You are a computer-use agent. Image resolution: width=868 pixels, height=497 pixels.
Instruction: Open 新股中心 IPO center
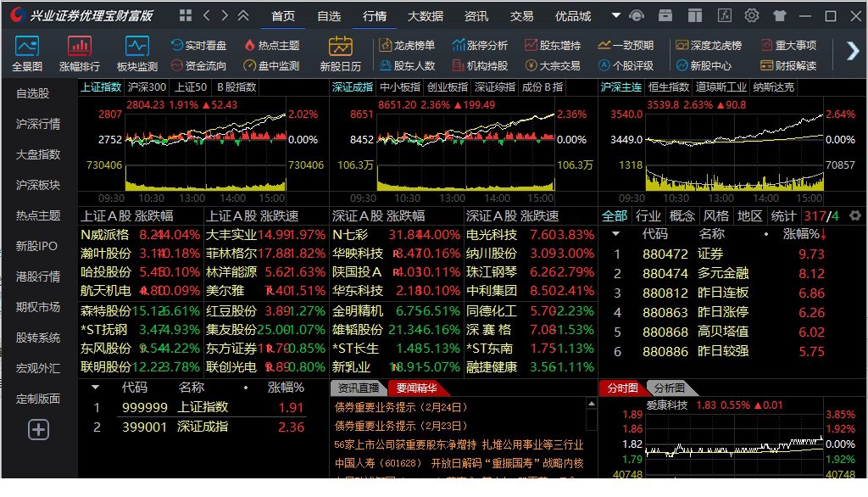(704, 66)
